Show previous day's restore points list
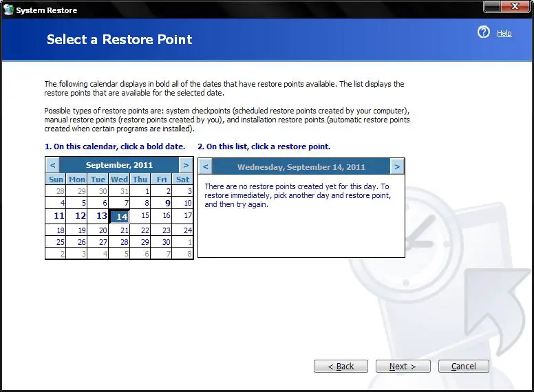Image resolution: width=534 pixels, height=392 pixels. (x=205, y=166)
